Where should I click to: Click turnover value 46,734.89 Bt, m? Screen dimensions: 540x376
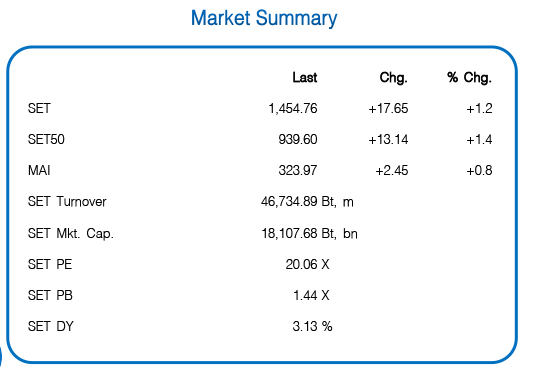coord(307,201)
